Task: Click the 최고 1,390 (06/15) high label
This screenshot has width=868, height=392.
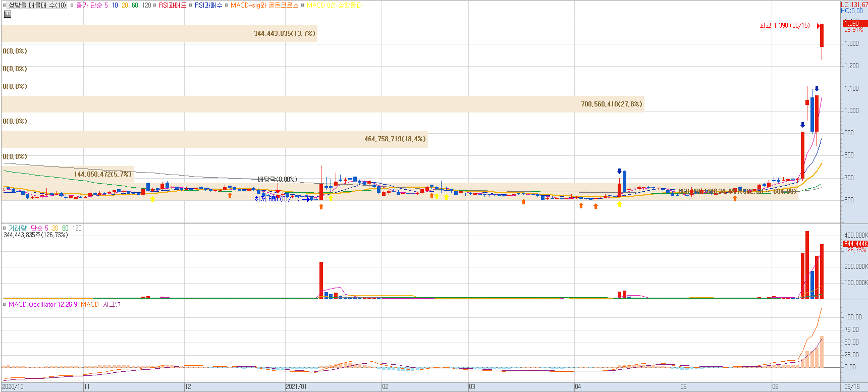Action: 784,25
